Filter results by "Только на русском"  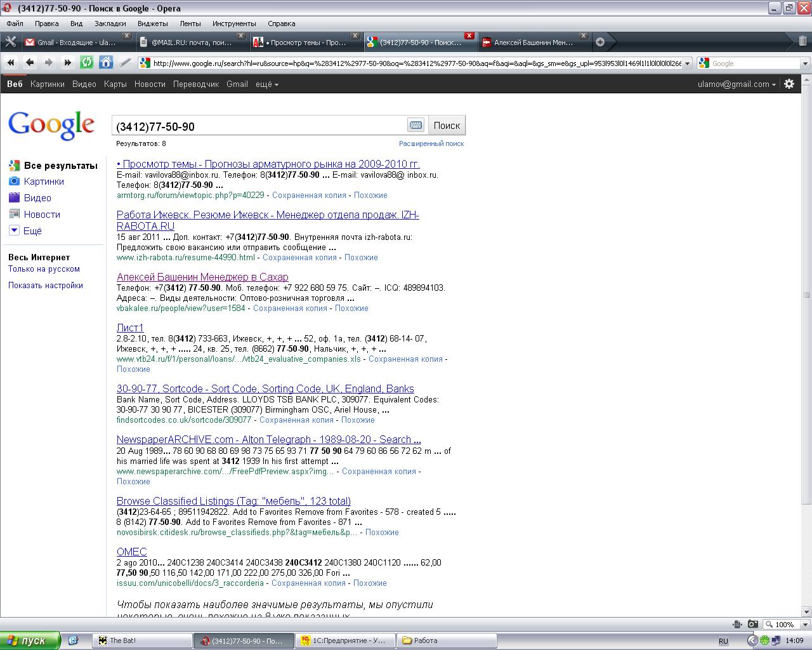[44, 269]
